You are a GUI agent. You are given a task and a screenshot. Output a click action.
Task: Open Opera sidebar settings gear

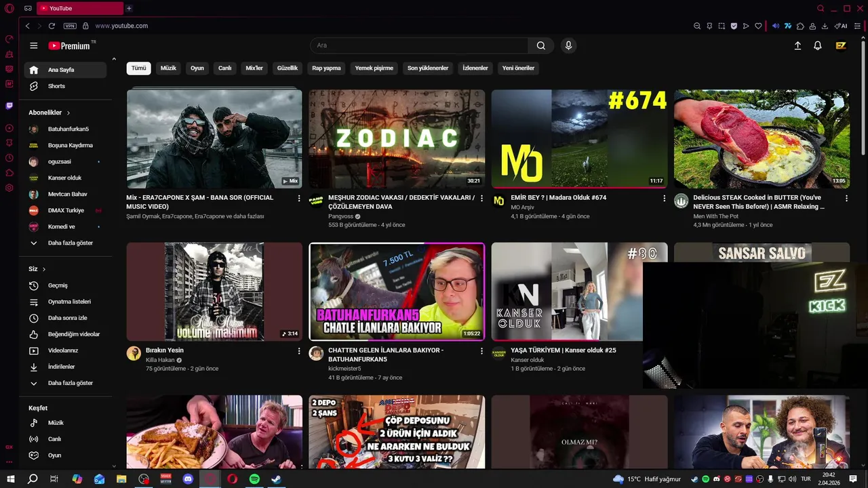tap(9, 188)
